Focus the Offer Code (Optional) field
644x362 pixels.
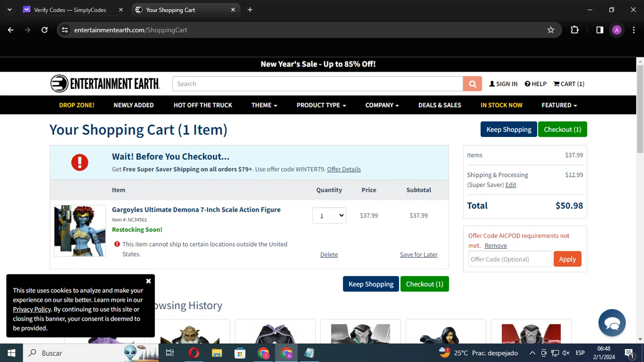coord(510,259)
